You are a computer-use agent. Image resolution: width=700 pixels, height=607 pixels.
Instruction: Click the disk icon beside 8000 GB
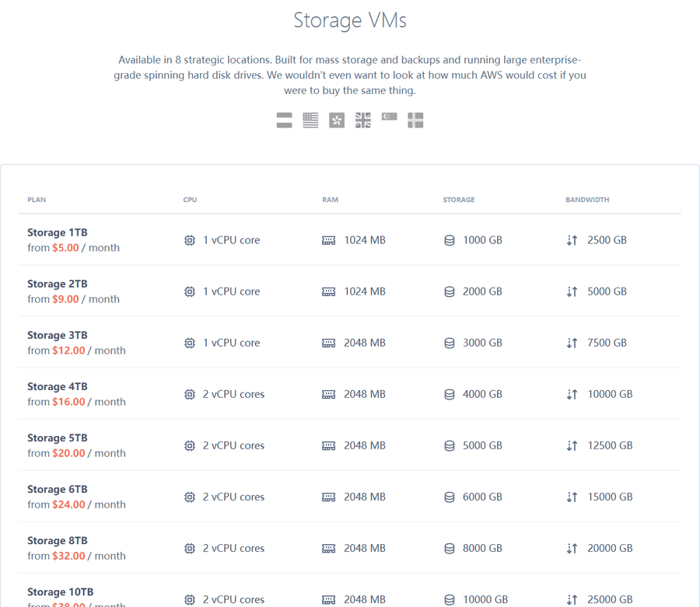[x=450, y=548]
